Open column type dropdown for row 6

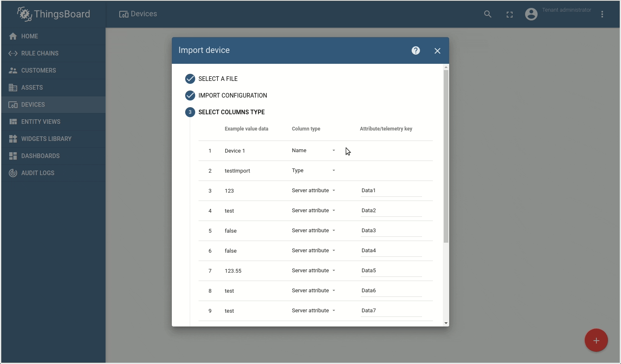tap(314, 251)
